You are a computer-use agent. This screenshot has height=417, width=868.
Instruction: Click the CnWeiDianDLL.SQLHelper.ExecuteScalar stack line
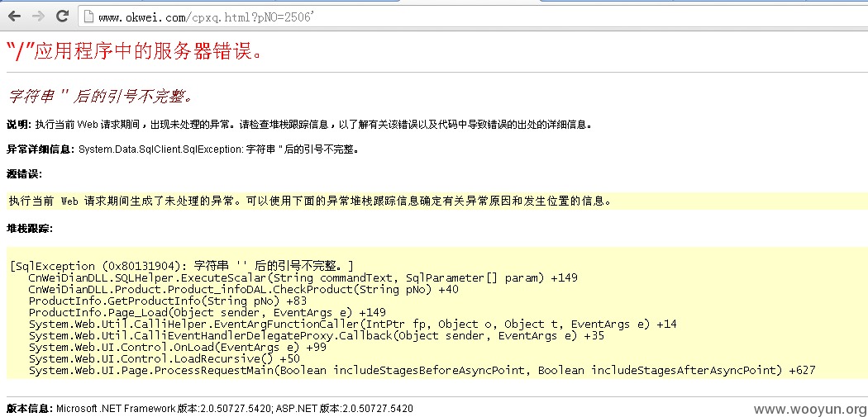(303, 277)
